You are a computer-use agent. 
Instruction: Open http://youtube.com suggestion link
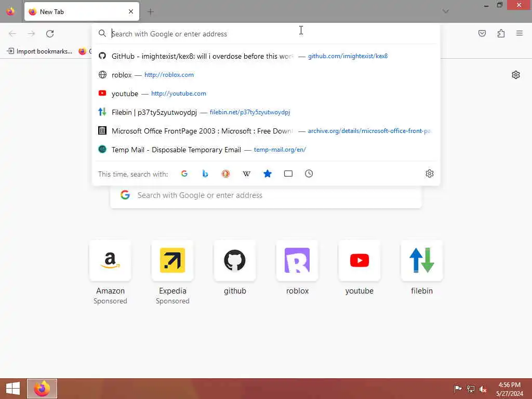pyautogui.click(x=179, y=94)
